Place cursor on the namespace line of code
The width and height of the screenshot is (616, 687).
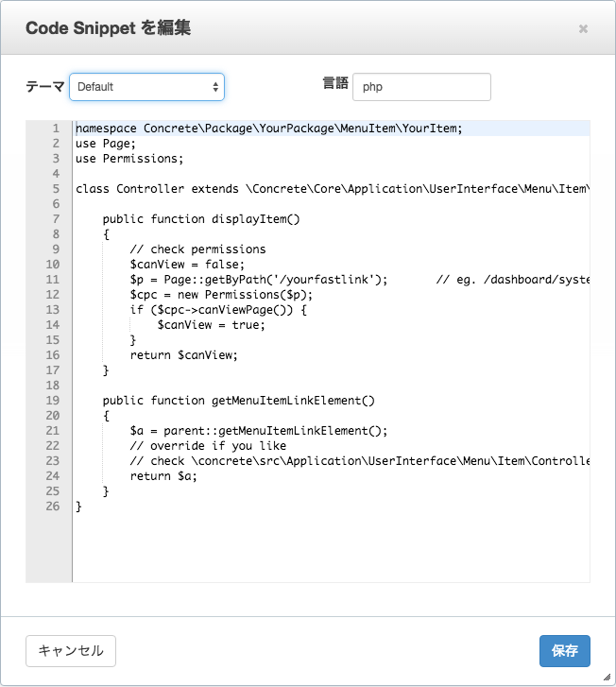point(268,129)
